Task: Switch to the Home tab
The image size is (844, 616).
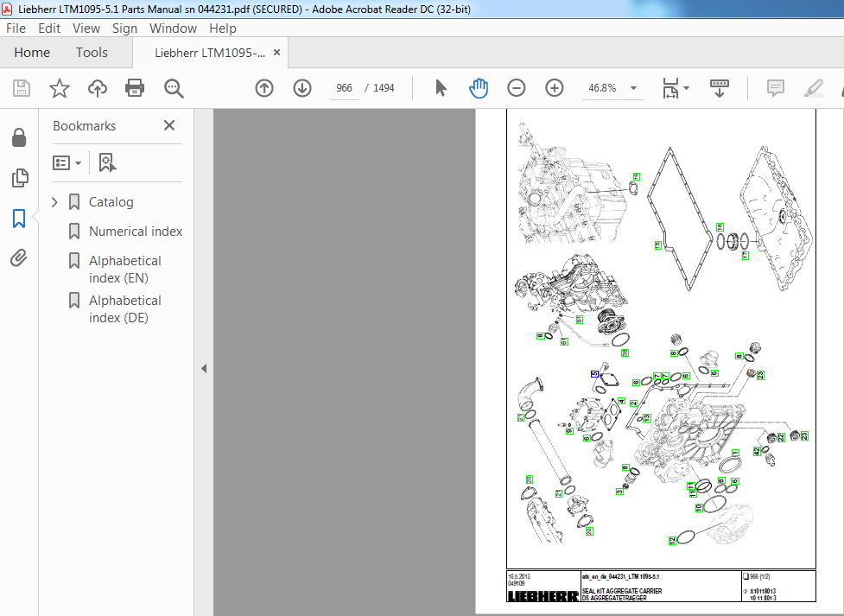Action: click(x=32, y=52)
